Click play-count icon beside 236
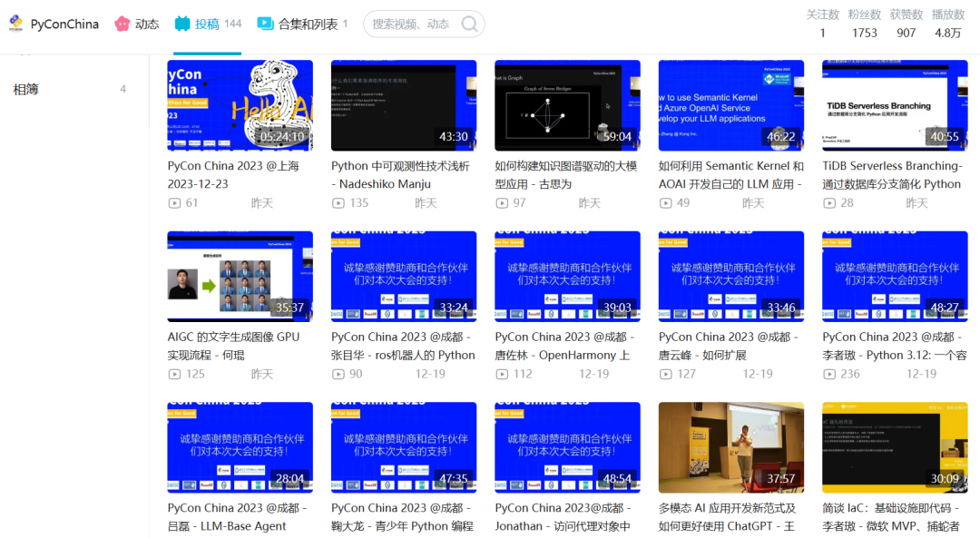The width and height of the screenshot is (980, 538). coord(829,375)
